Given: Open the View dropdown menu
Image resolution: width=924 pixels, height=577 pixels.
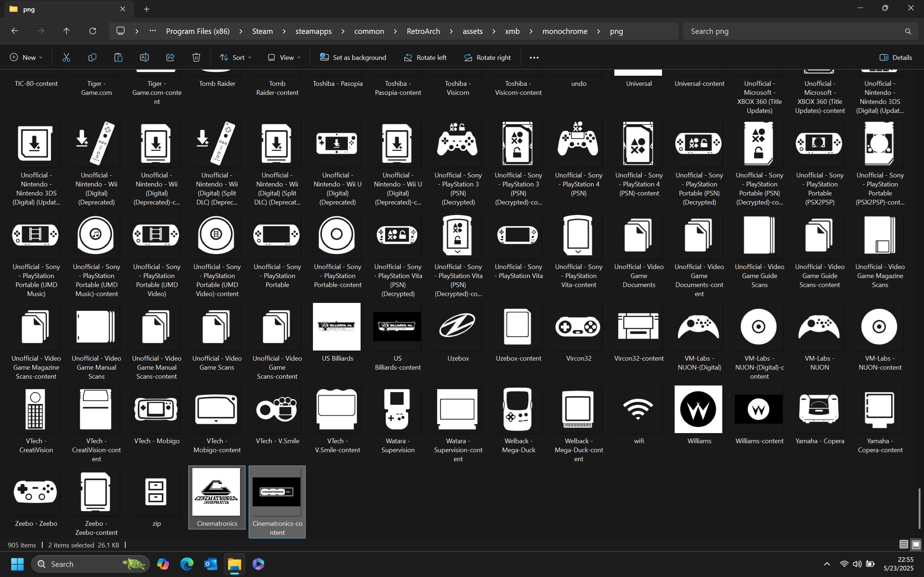Looking at the screenshot, I should pyautogui.click(x=284, y=58).
